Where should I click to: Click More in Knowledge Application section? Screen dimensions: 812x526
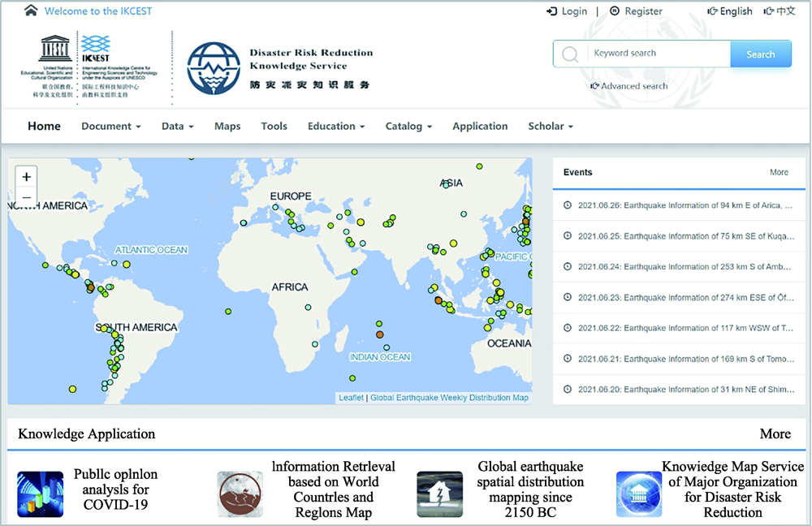pos(775,433)
